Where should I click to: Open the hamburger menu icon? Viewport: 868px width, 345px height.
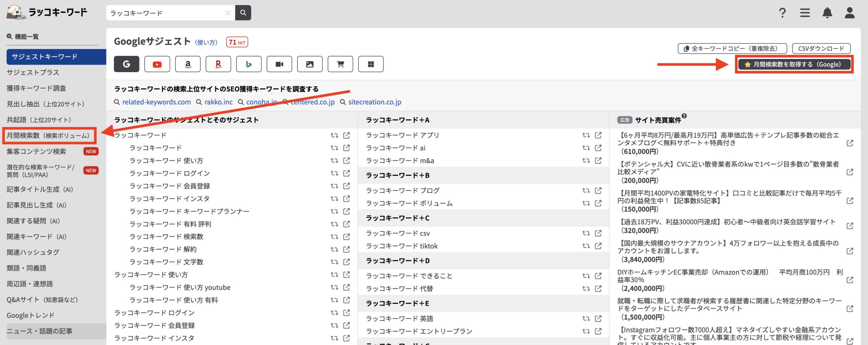(x=805, y=13)
